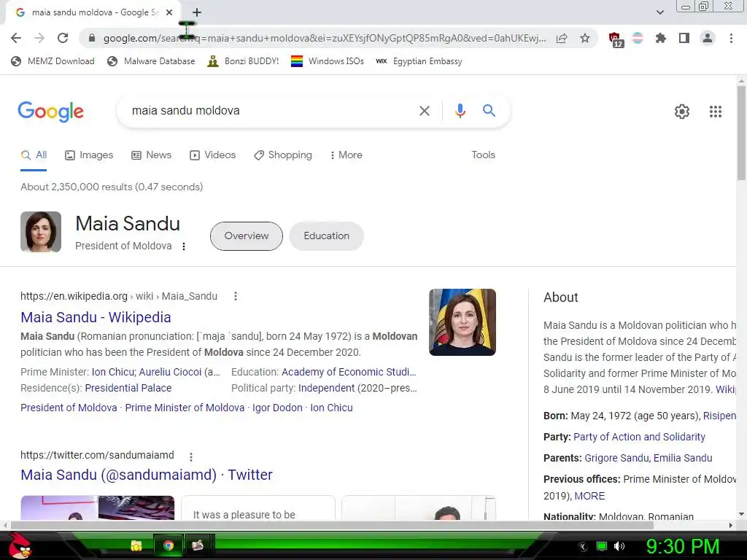The width and height of the screenshot is (747, 560).
Task: Follow Party of Action and Solidarity link
Action: coord(639,437)
